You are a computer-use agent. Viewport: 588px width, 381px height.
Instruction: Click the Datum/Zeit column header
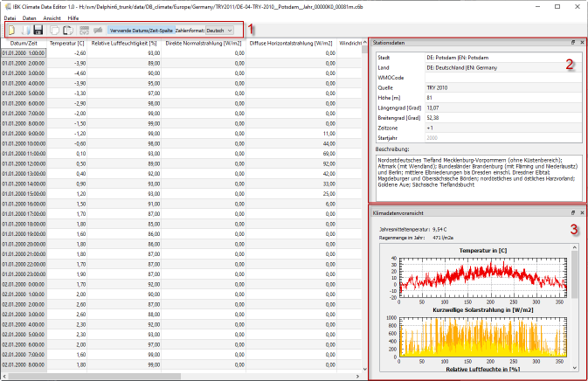coord(24,43)
